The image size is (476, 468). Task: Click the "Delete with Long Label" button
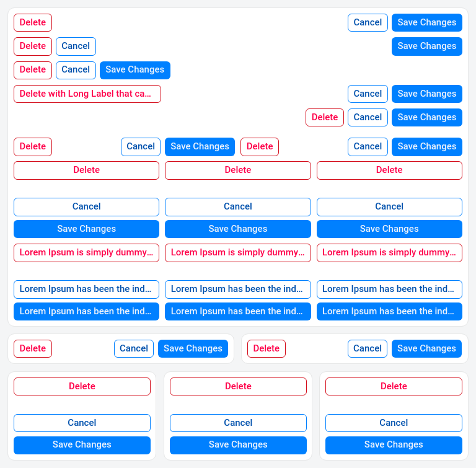(87, 94)
